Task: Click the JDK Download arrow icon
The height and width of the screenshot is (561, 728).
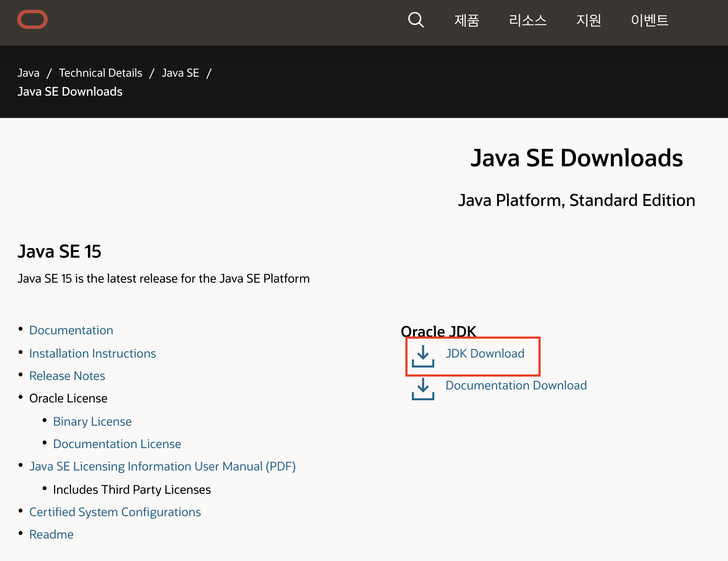Action: 423,356
